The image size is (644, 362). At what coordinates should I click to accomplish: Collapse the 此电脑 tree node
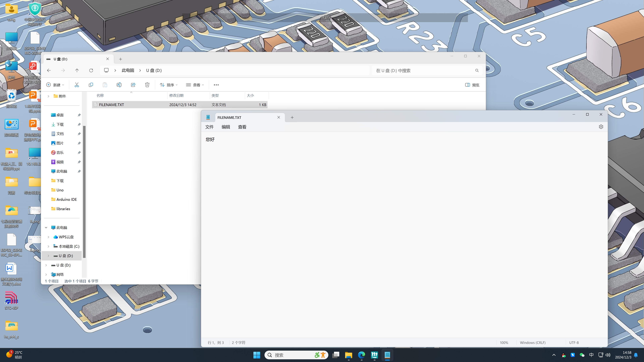click(x=46, y=228)
